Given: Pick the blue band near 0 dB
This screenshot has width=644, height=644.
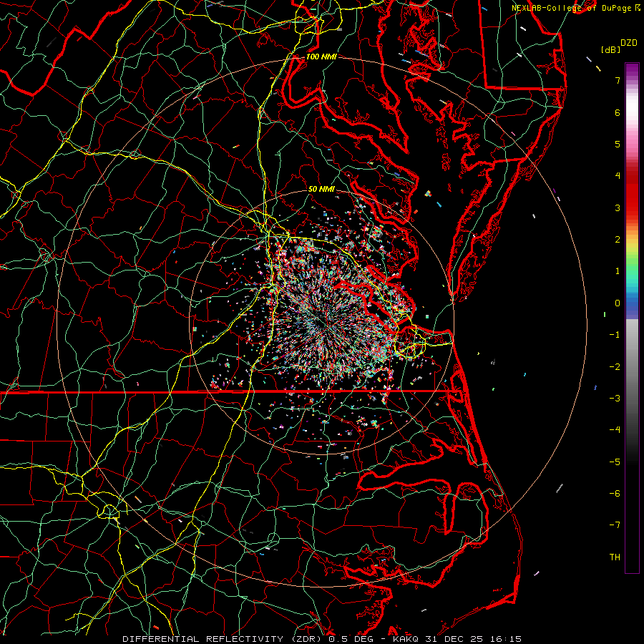Looking at the screenshot, I should pos(632,304).
